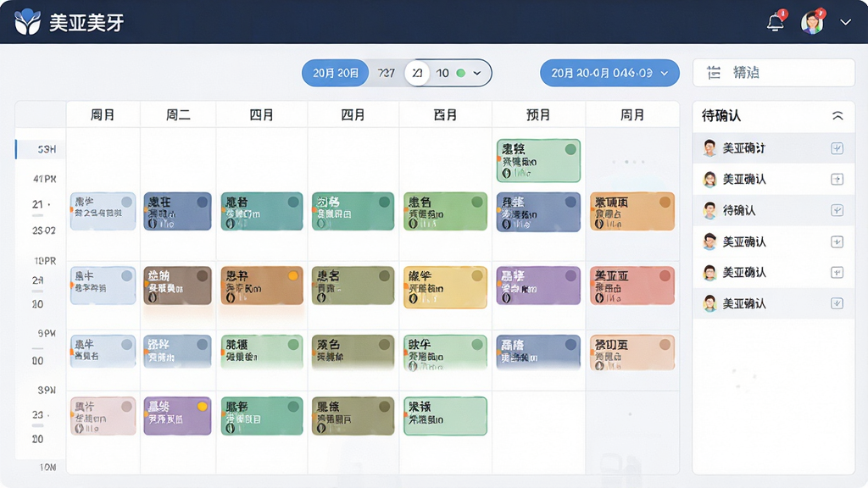Open the 美亚确计 pending entry
Viewport: 868px width, 488px height.
(x=773, y=148)
